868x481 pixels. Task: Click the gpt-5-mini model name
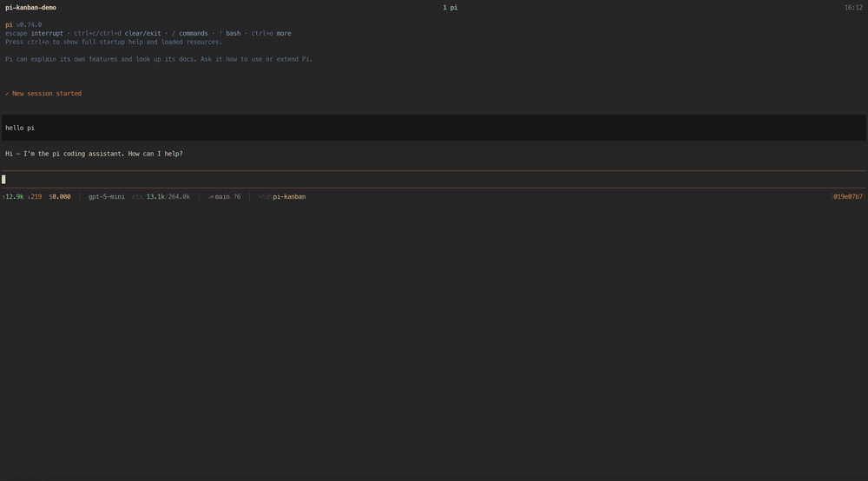(x=106, y=196)
